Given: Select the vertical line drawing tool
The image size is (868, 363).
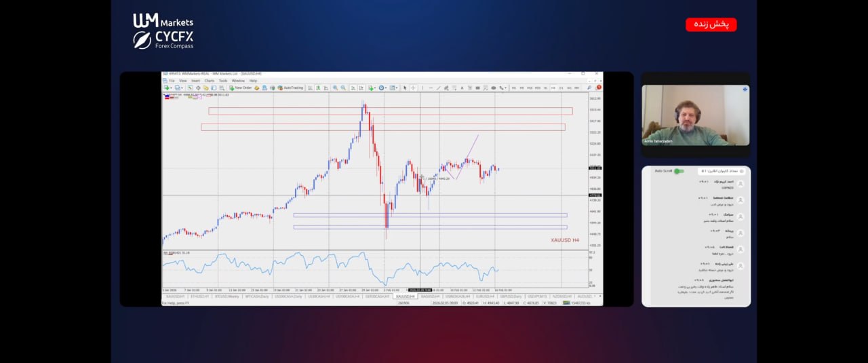Looking at the screenshot, I should tap(422, 88).
